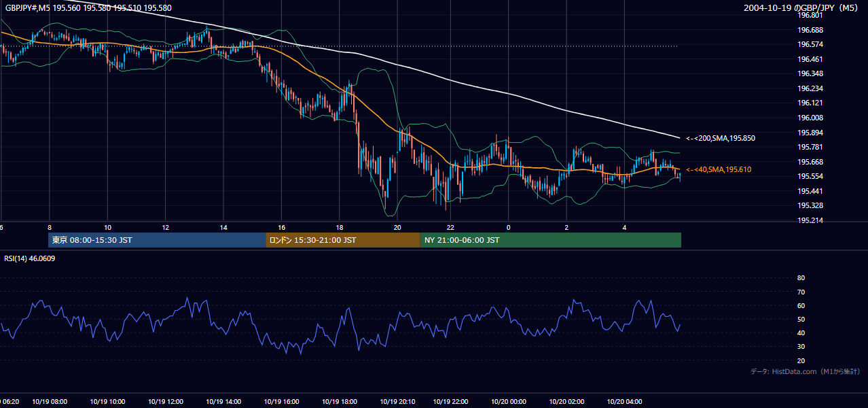
Task: Click RSI scale value 80
Action: pyautogui.click(x=801, y=278)
